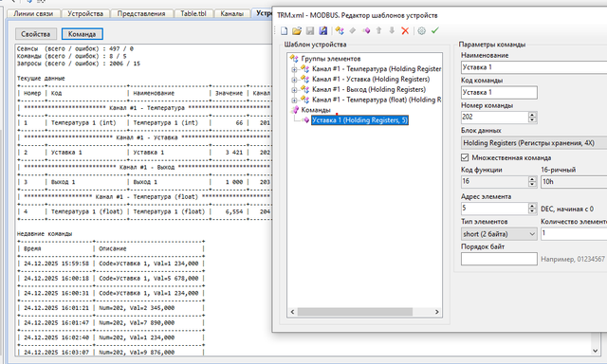Select Канал #1 - Уставка (Holding Registers) row

coord(371,80)
